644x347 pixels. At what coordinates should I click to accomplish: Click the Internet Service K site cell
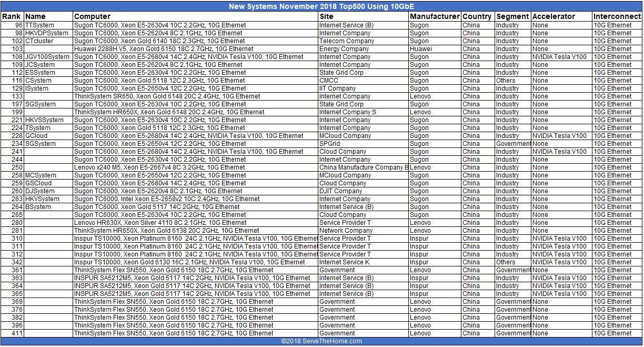click(x=364, y=262)
